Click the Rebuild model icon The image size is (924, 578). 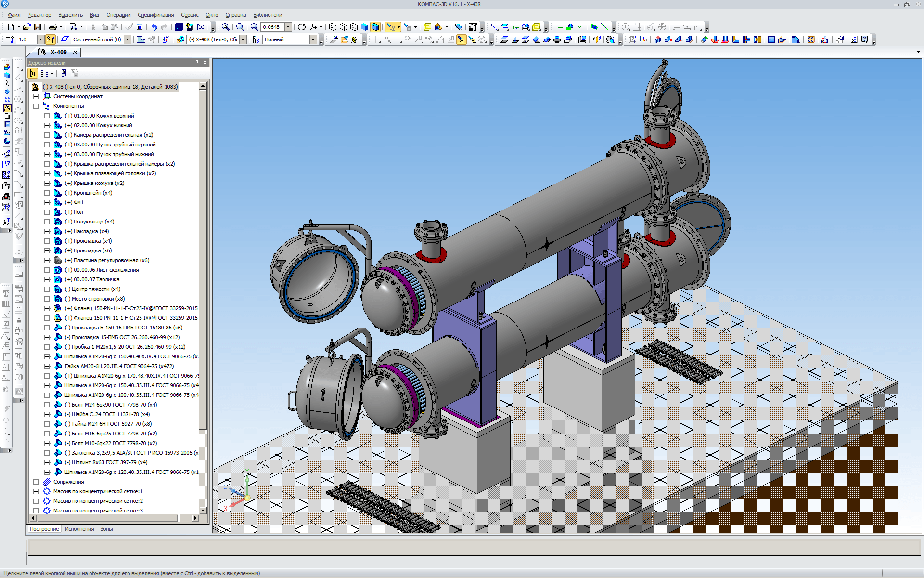(x=302, y=27)
